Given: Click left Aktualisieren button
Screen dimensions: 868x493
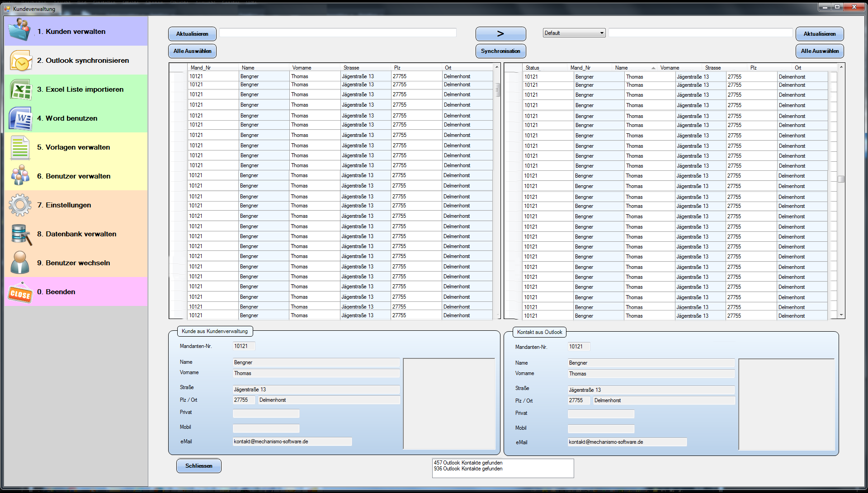Looking at the screenshot, I should pos(192,34).
